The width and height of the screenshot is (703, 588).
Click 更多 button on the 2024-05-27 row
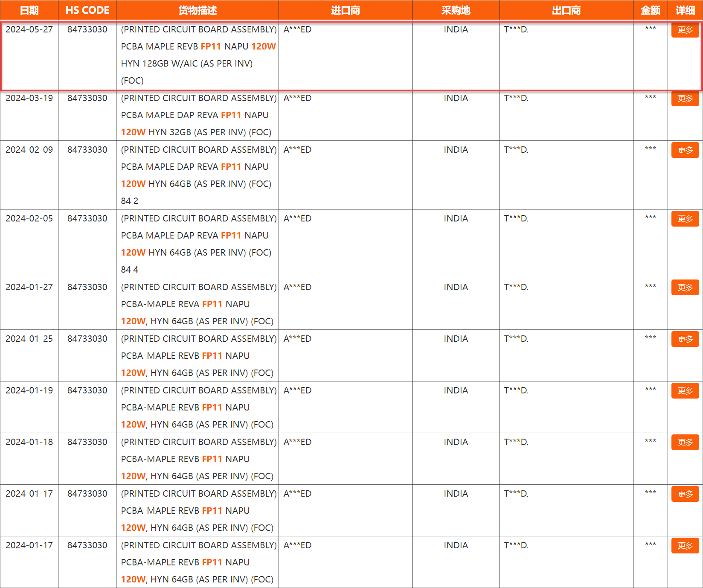tap(685, 30)
